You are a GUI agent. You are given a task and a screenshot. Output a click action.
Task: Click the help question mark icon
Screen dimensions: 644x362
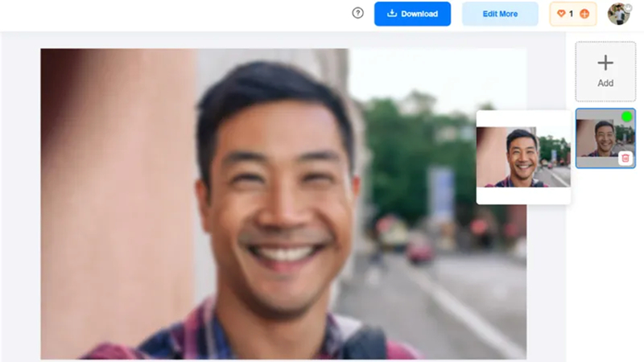(x=357, y=13)
